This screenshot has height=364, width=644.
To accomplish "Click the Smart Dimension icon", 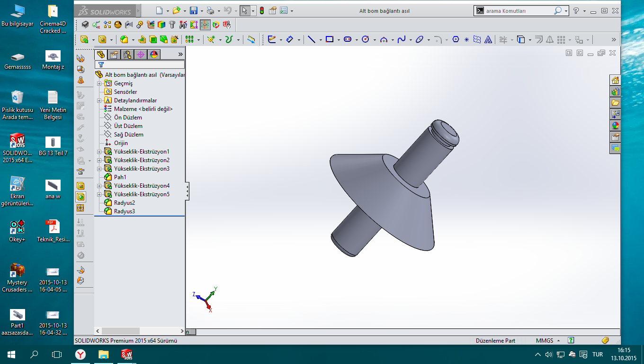I will click(290, 40).
